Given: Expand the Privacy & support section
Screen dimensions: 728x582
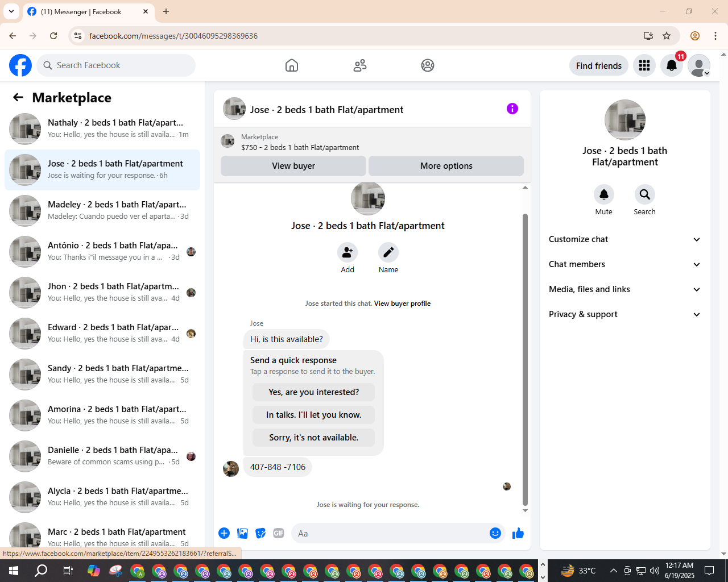Looking at the screenshot, I should [x=625, y=314].
